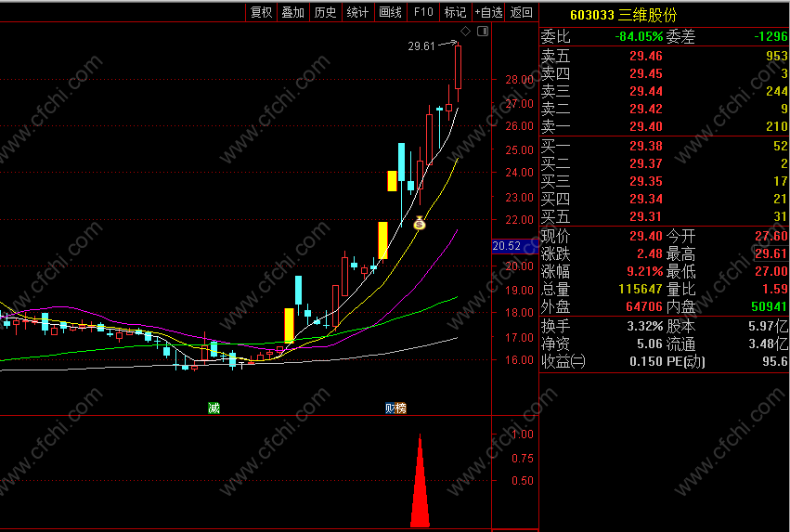
Task: Click the latest red candlestick near 29.61
Action: [458, 68]
